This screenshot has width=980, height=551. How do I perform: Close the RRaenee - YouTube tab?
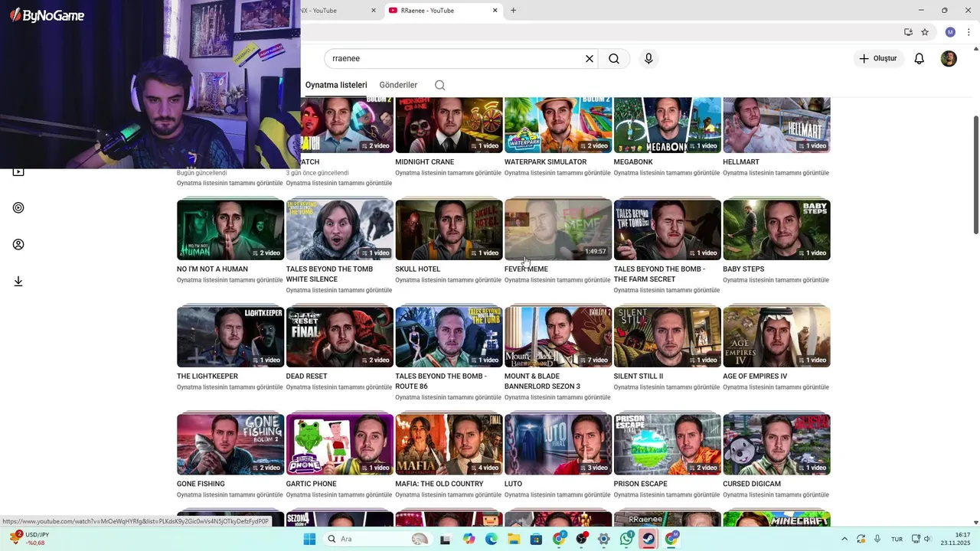495,11
